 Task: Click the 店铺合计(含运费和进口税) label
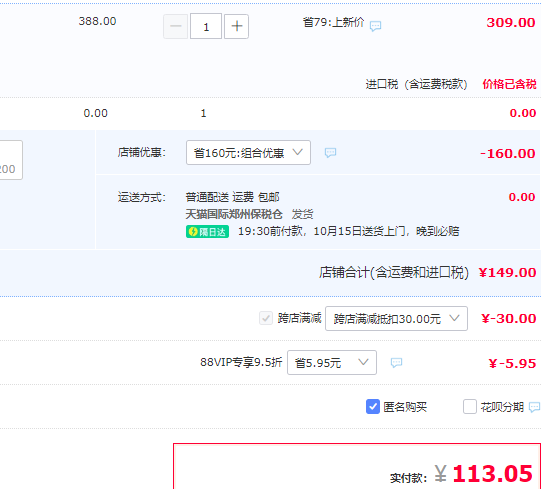point(394,273)
